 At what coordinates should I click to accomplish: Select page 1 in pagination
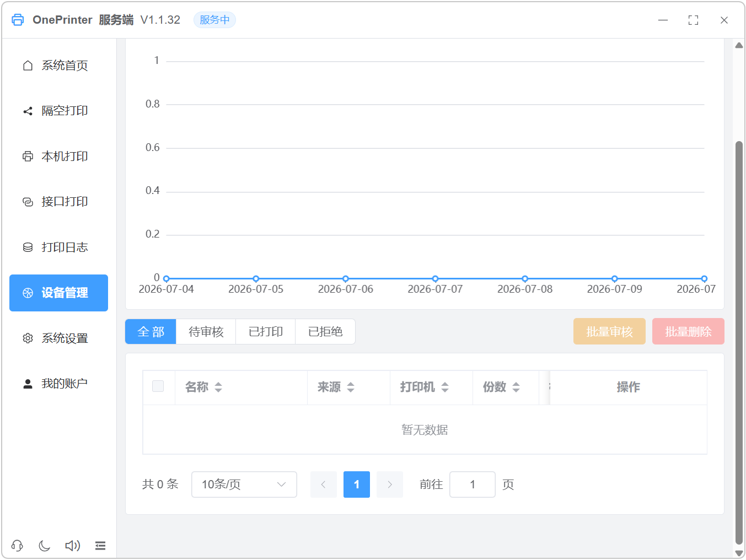pos(357,484)
